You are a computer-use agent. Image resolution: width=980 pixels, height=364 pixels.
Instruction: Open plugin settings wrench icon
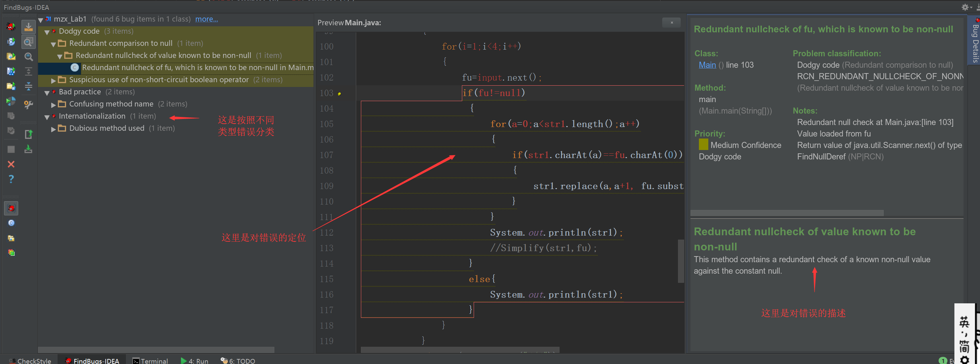click(x=29, y=104)
